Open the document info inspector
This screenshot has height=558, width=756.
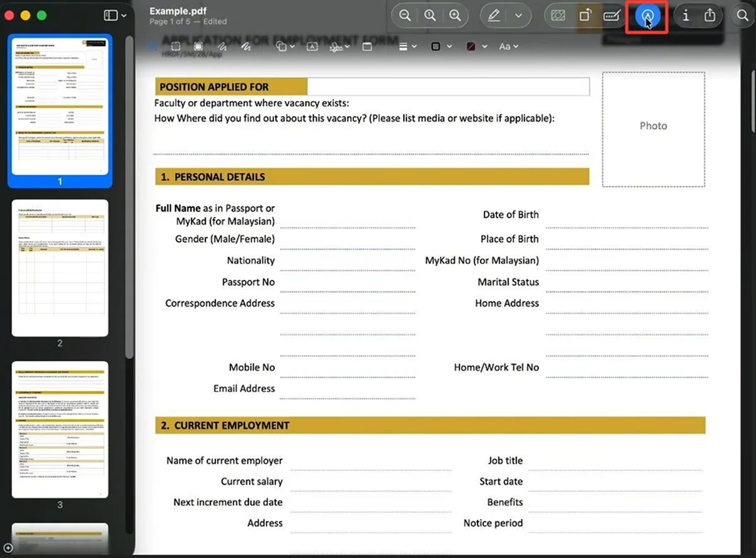click(x=686, y=16)
